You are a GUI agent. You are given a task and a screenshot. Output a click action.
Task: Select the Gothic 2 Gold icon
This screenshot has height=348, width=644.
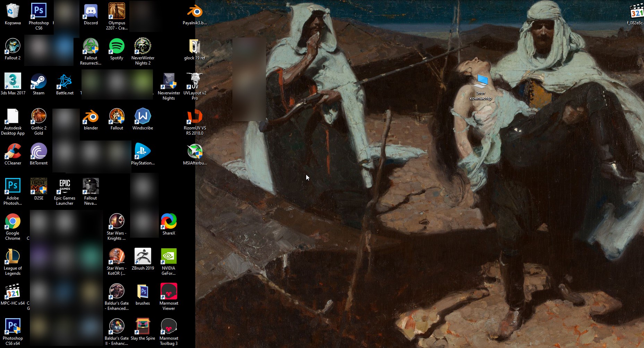click(39, 117)
